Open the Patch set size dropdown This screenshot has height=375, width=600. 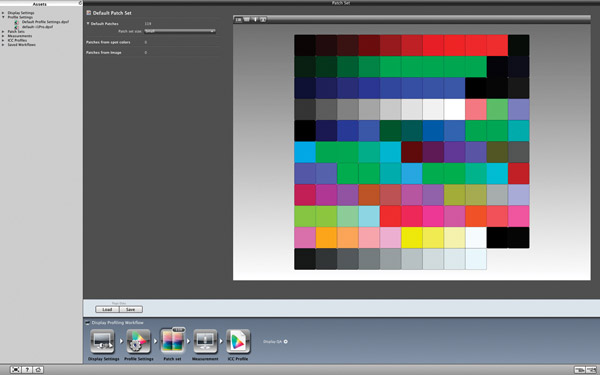pyautogui.click(x=180, y=31)
